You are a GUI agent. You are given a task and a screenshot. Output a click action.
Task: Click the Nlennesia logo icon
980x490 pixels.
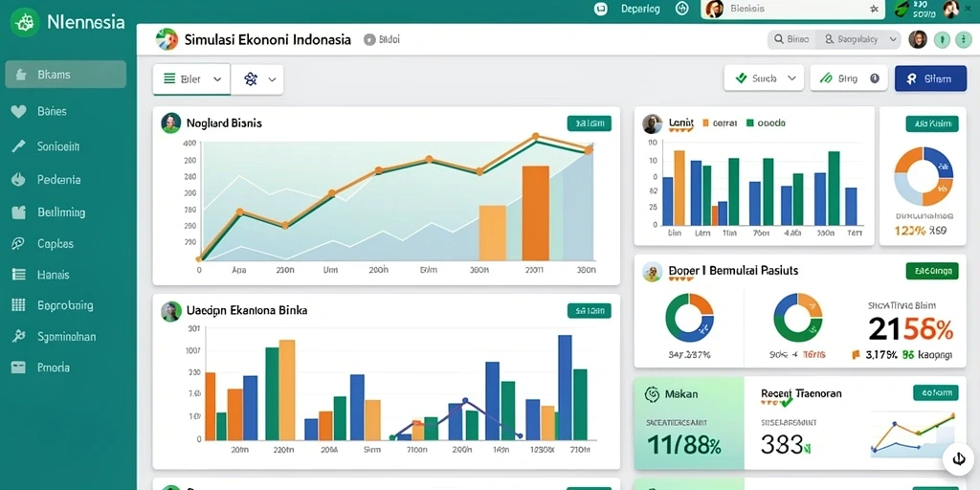(x=25, y=23)
